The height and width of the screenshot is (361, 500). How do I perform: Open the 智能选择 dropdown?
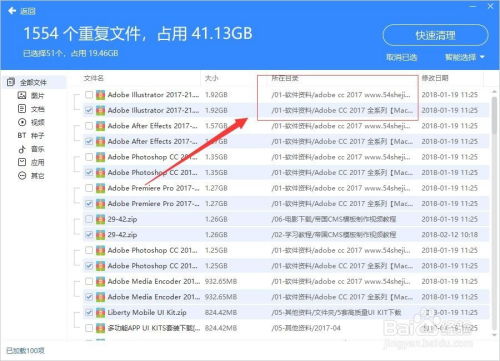(x=465, y=57)
